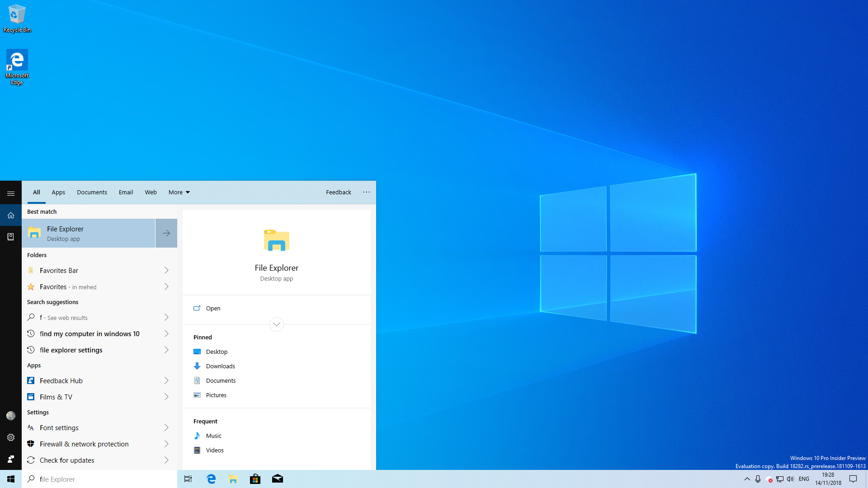Click the hamburger menu icon in search panel
The image size is (868, 488).
tap(11, 193)
